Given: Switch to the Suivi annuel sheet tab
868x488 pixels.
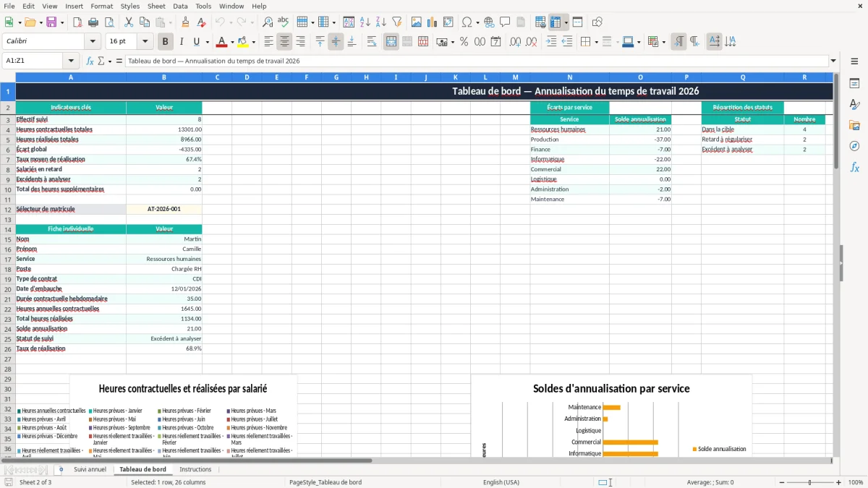Looking at the screenshot, I should click(x=90, y=469).
